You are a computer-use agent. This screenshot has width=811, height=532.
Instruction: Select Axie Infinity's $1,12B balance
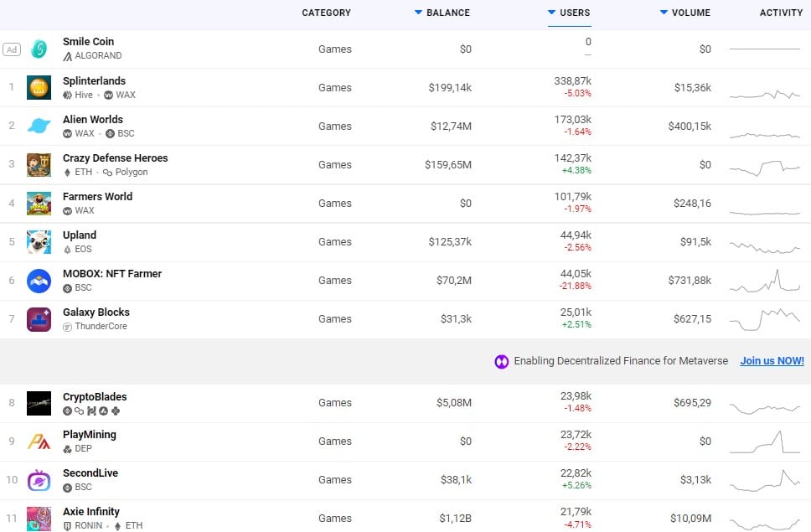(x=455, y=519)
